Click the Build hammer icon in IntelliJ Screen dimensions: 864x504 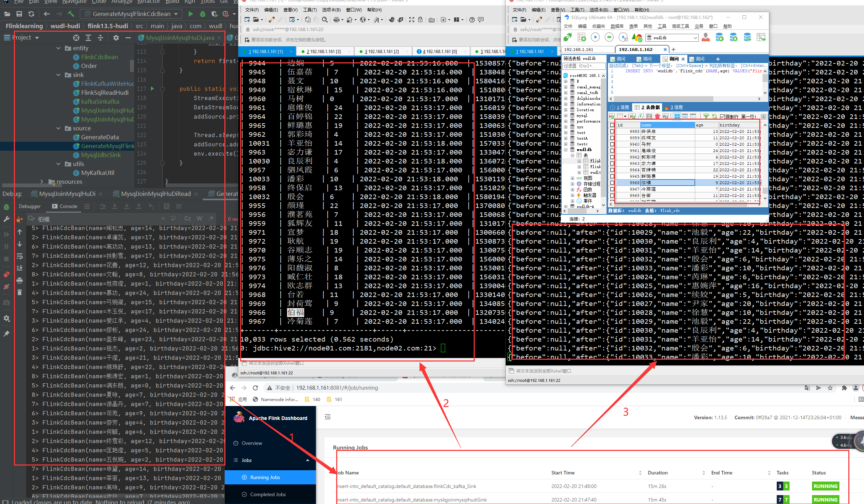[x=71, y=14]
